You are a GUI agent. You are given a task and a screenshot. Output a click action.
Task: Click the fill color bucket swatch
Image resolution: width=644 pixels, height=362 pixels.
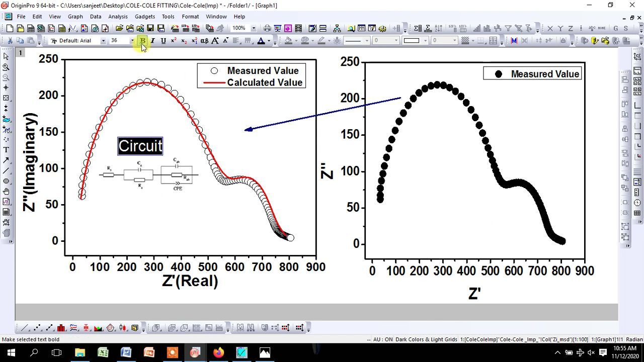288,41
